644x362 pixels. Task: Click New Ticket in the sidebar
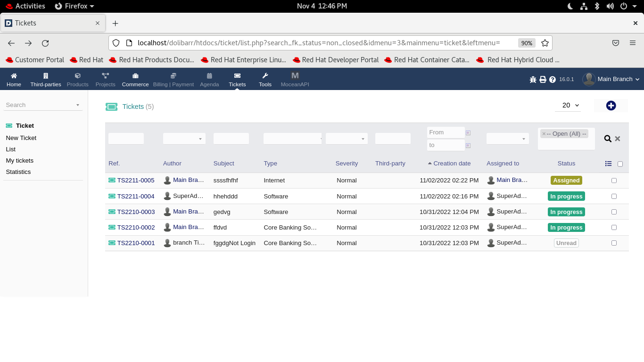click(x=21, y=138)
